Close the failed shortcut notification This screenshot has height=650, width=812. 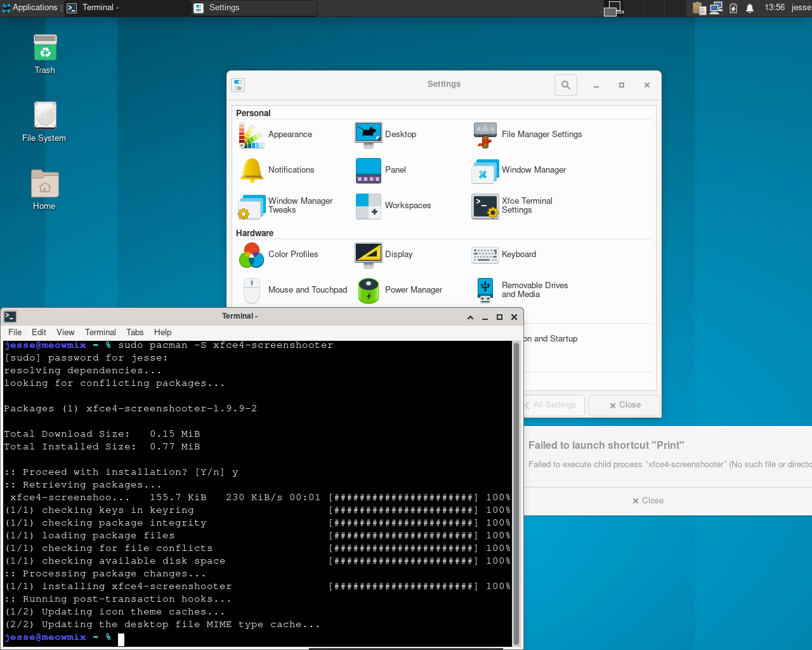648,501
